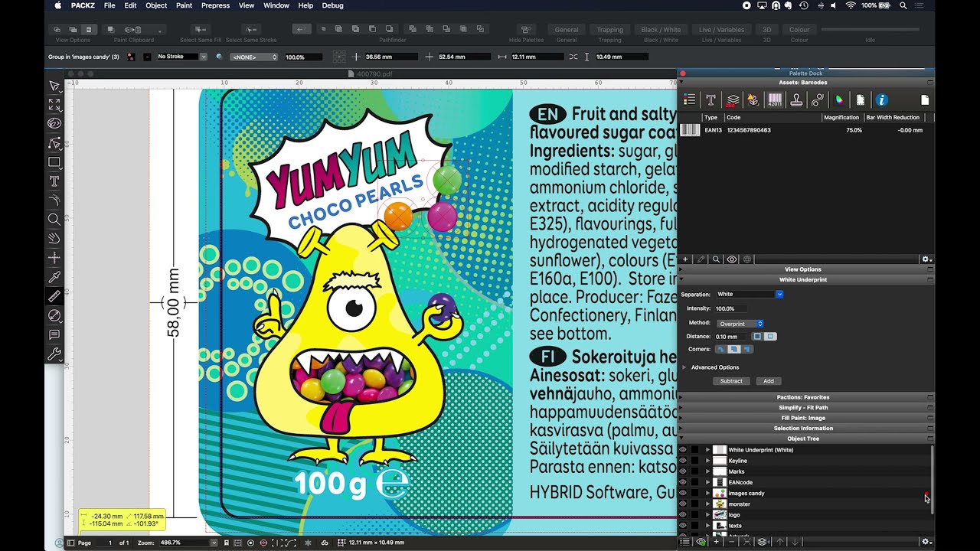Open the Object menu
The image size is (980, 551).
coord(156,5)
